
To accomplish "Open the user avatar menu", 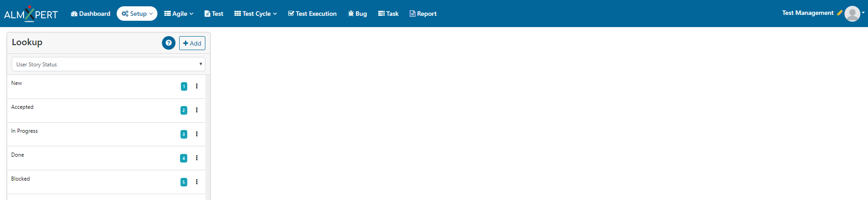I will coord(852,14).
